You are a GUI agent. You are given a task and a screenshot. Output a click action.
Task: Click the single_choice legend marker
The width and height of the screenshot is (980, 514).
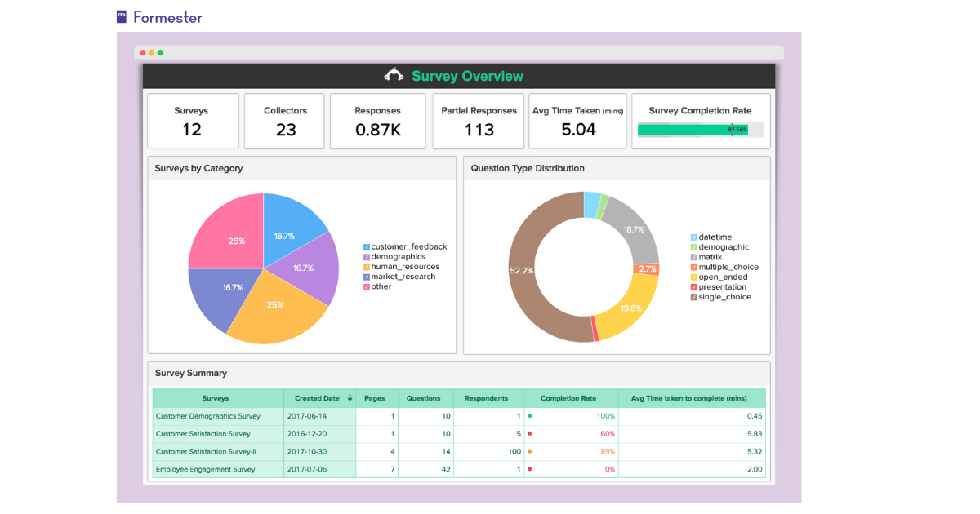(x=693, y=296)
